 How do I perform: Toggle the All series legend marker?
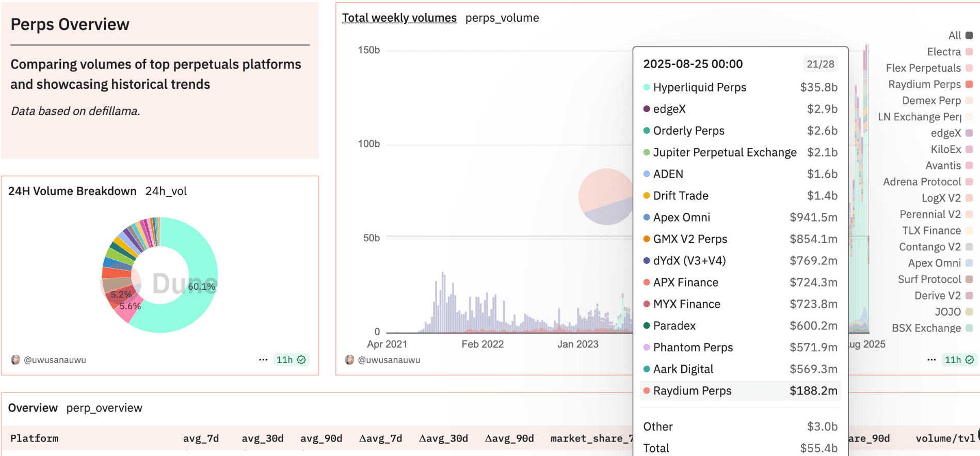point(969,36)
